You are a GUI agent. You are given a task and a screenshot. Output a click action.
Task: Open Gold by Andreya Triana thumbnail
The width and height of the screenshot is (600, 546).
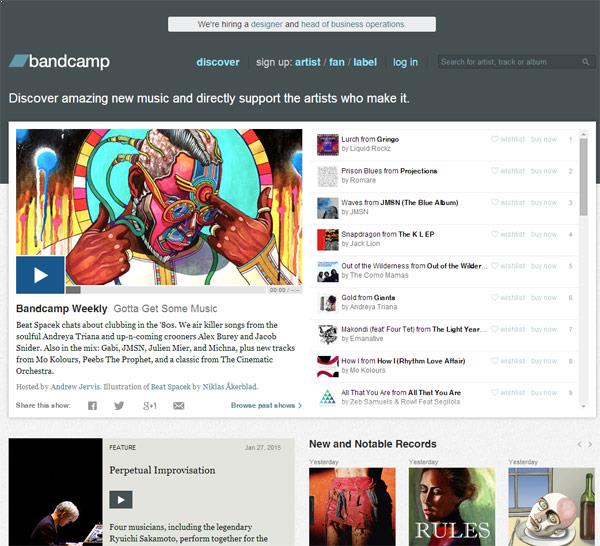coord(328,303)
